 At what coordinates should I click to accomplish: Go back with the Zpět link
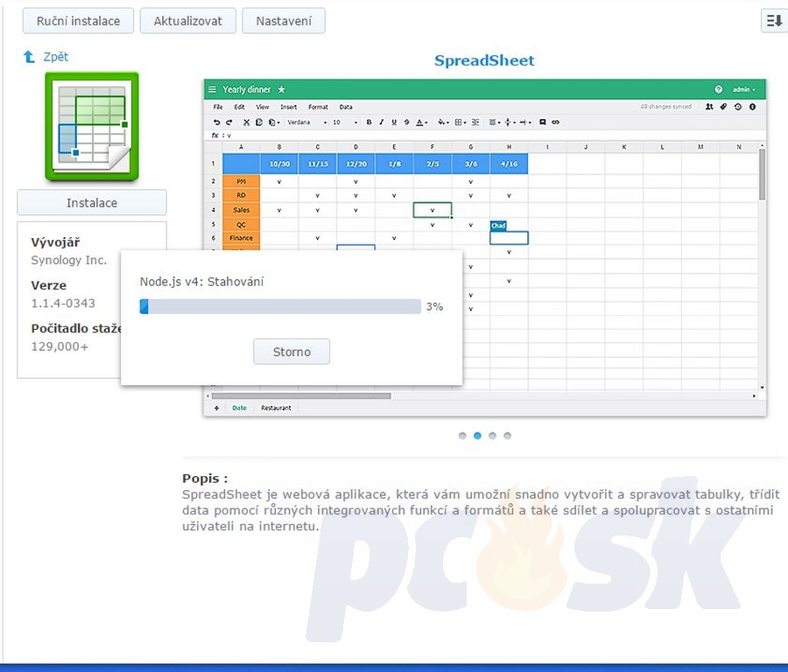(x=46, y=57)
